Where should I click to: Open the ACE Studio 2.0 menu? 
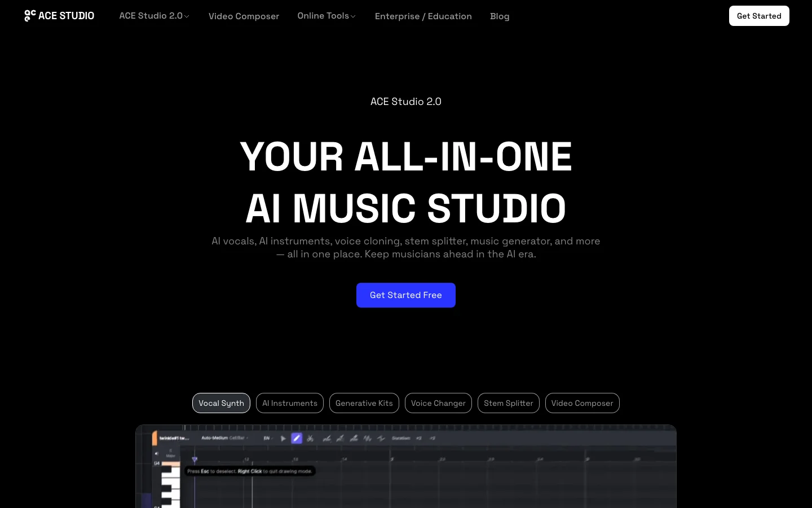[154, 16]
